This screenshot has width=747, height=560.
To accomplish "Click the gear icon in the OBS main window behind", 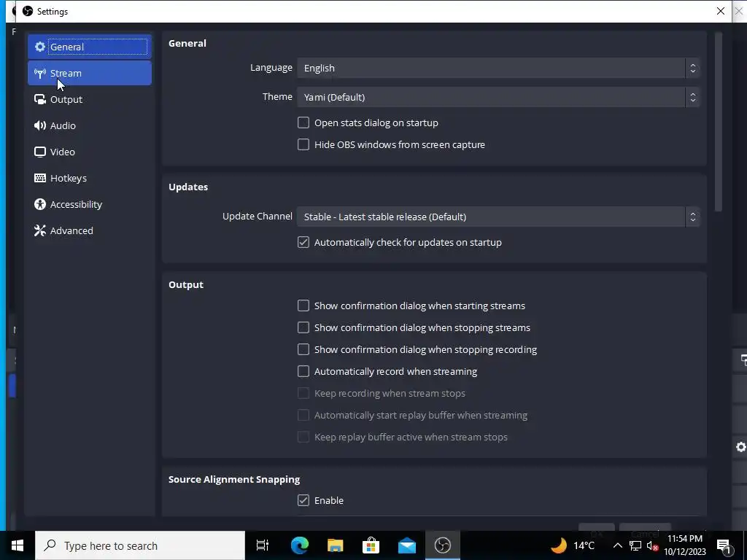I will tap(741, 447).
